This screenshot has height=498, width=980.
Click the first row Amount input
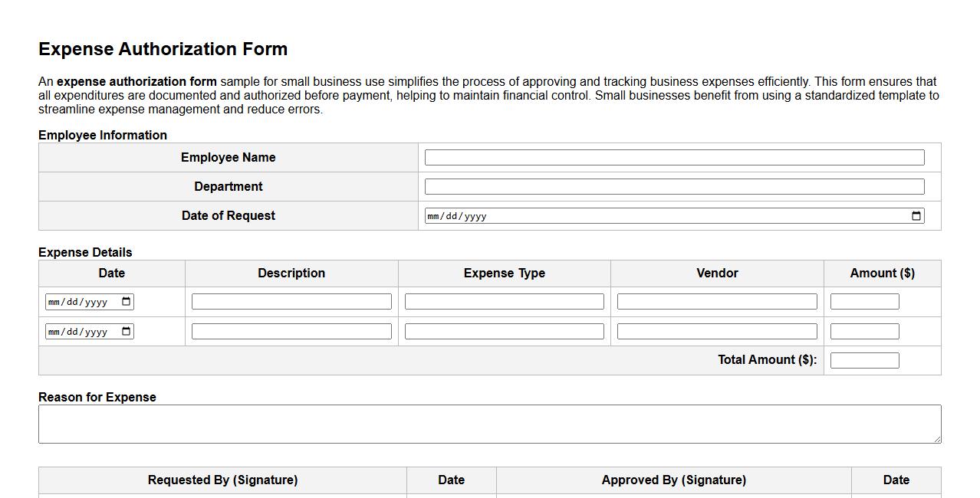point(864,301)
